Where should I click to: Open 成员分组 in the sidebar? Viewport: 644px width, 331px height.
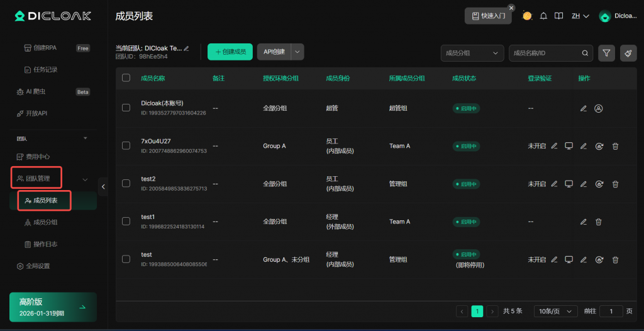tap(49, 222)
